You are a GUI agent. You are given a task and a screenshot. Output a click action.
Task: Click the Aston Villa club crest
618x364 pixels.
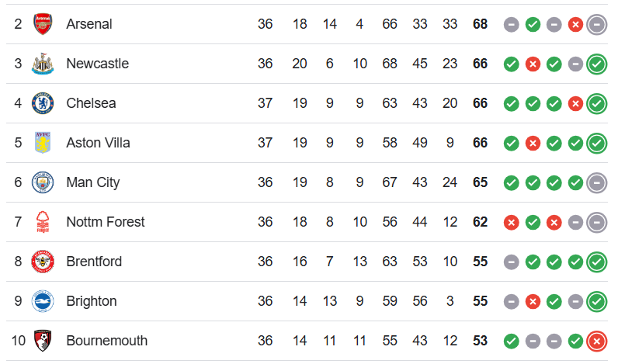[43, 143]
